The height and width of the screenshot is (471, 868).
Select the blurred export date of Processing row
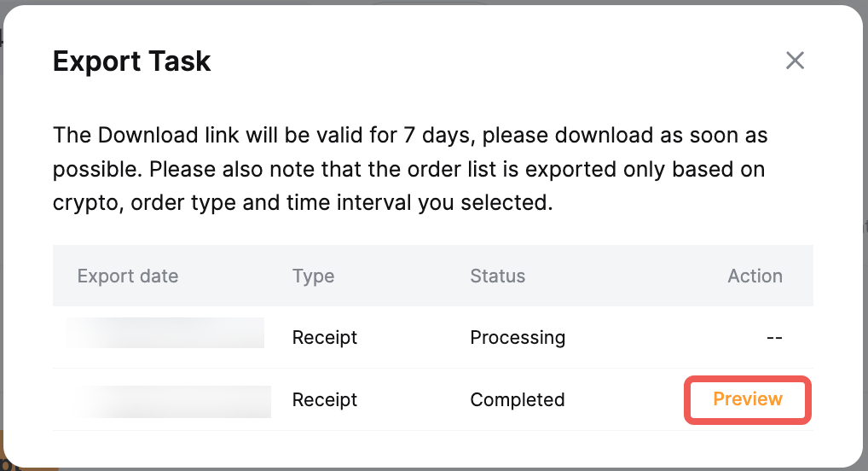165,333
